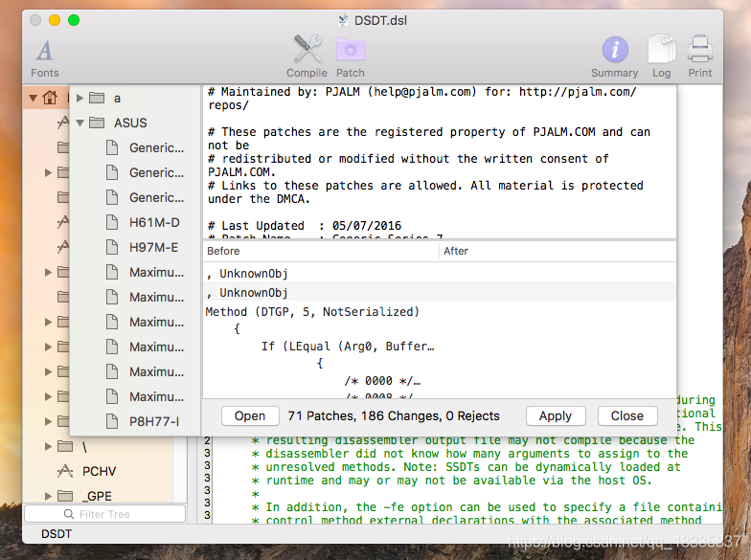Image resolution: width=751 pixels, height=560 pixels.
Task: Open the Log documents icon
Action: pos(661,49)
